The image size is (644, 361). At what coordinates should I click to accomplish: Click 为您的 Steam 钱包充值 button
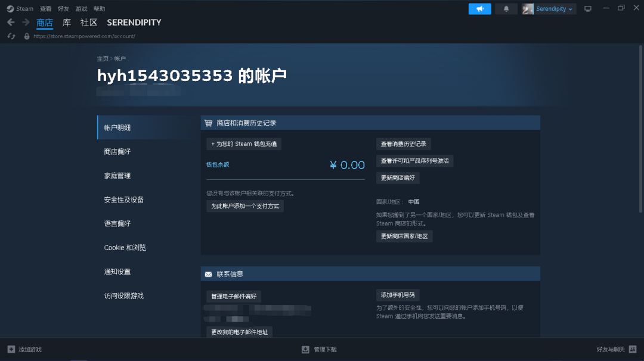(244, 144)
